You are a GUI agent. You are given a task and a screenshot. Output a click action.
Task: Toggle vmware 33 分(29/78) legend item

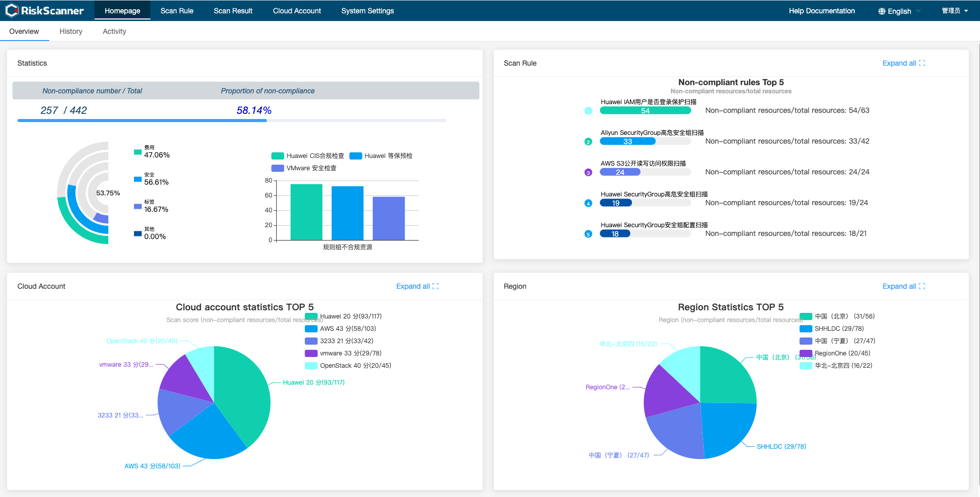343,353
